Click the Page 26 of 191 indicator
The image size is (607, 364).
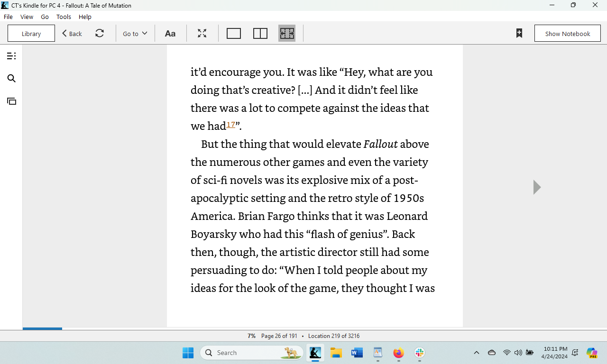coord(279,336)
